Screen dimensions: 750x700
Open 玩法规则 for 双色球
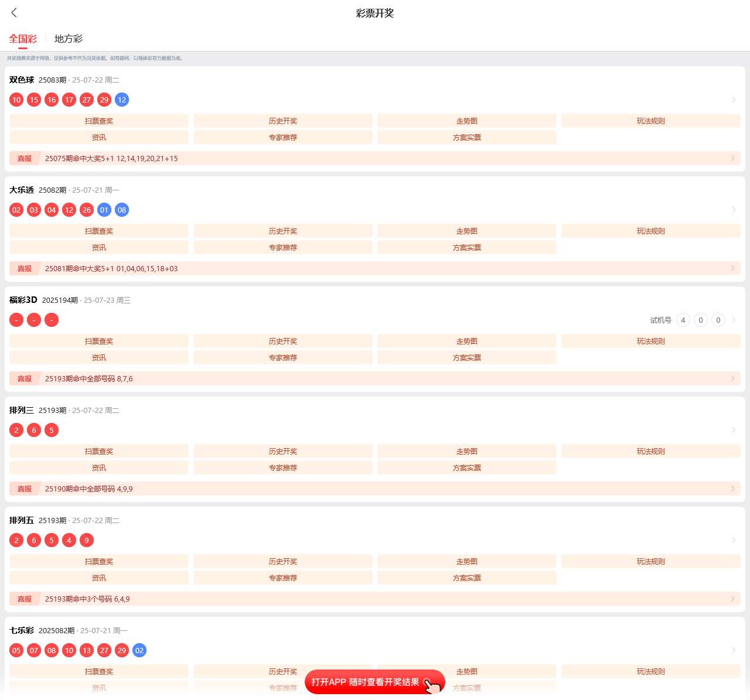pyautogui.click(x=651, y=121)
